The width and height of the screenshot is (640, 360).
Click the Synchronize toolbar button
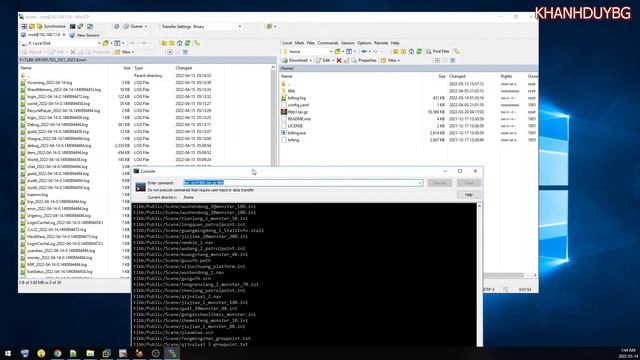51,26
